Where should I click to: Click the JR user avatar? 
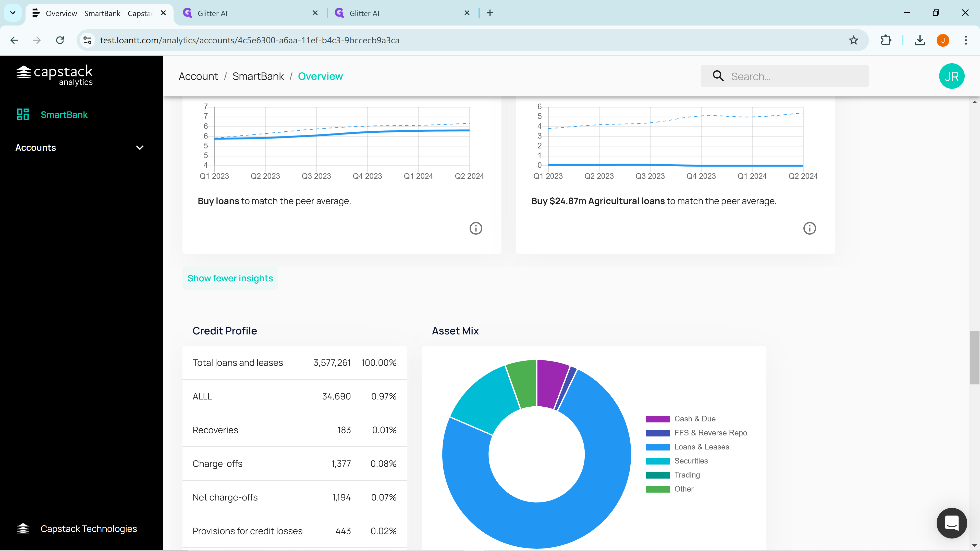[951, 76]
